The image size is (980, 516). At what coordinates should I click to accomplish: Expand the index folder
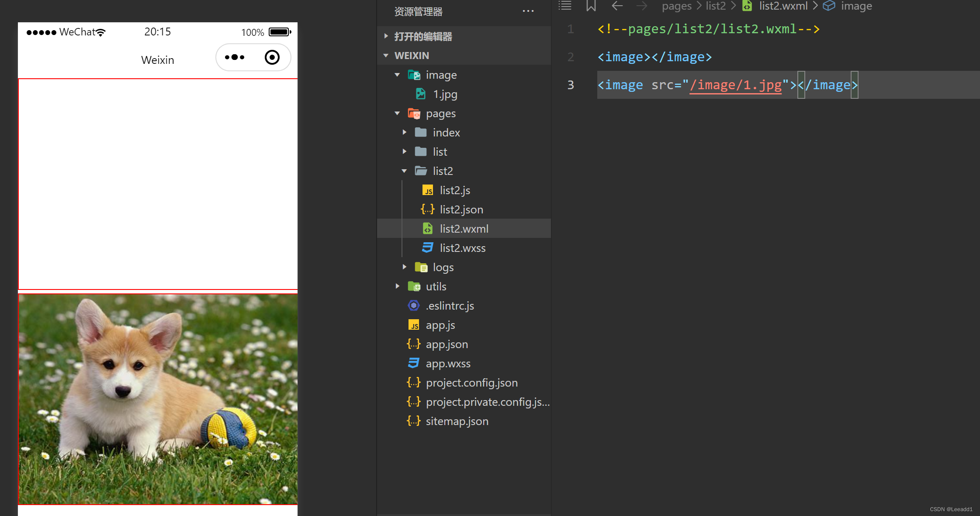[x=446, y=132]
